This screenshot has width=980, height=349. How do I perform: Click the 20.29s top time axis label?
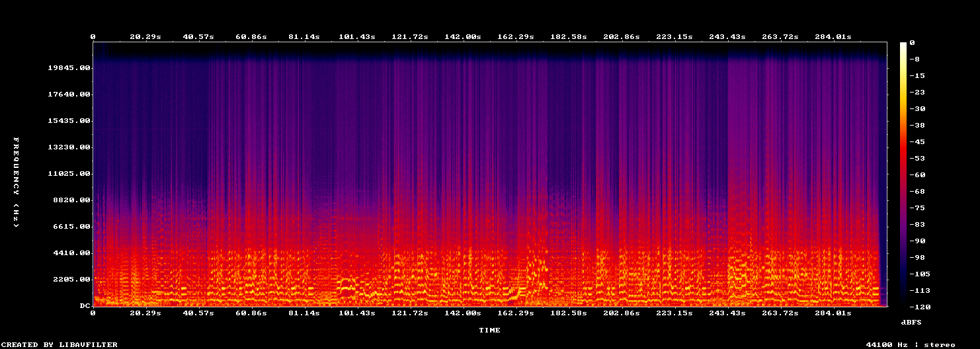[x=145, y=36]
